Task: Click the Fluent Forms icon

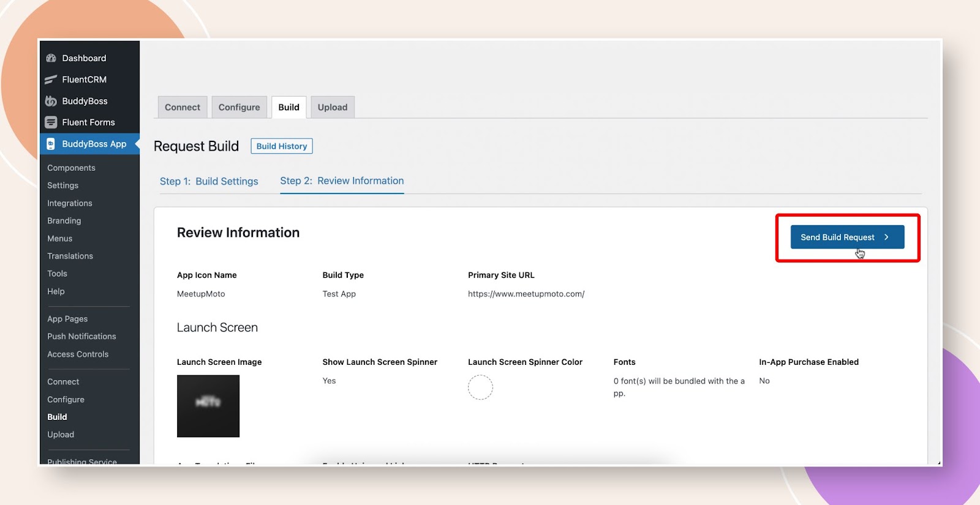Action: tap(51, 122)
